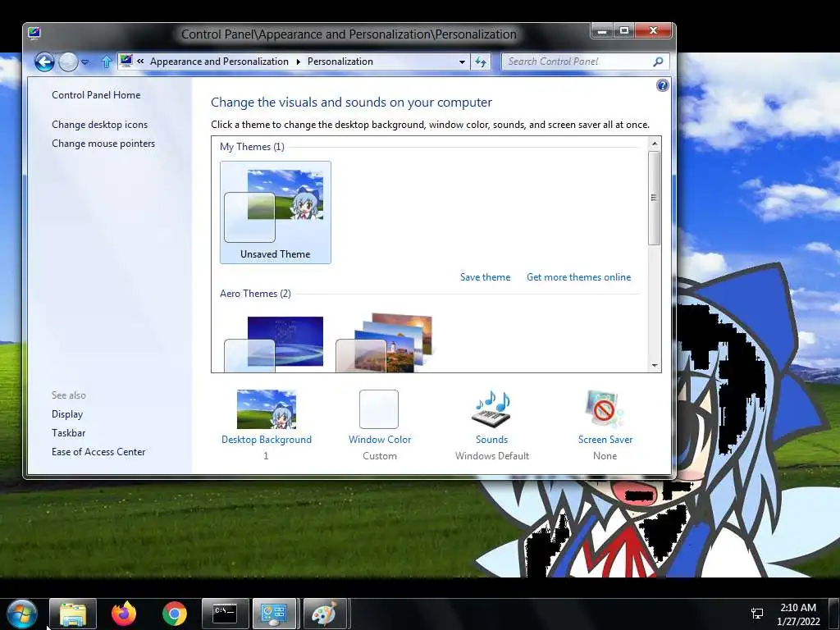Open Change desktop icons link
This screenshot has width=840, height=630.
tap(99, 125)
